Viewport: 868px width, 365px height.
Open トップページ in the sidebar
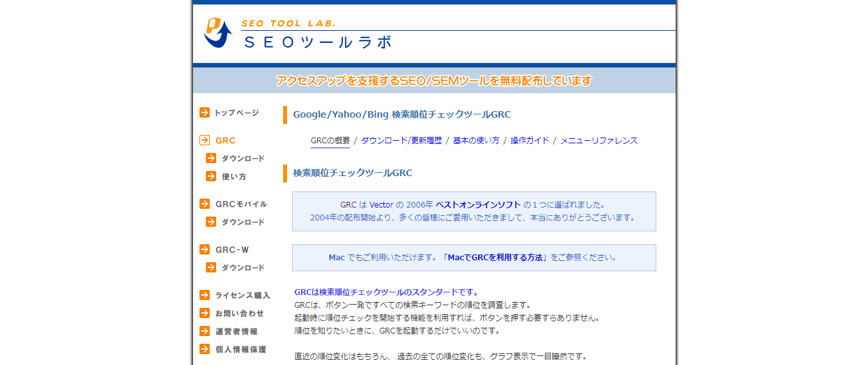point(237,112)
